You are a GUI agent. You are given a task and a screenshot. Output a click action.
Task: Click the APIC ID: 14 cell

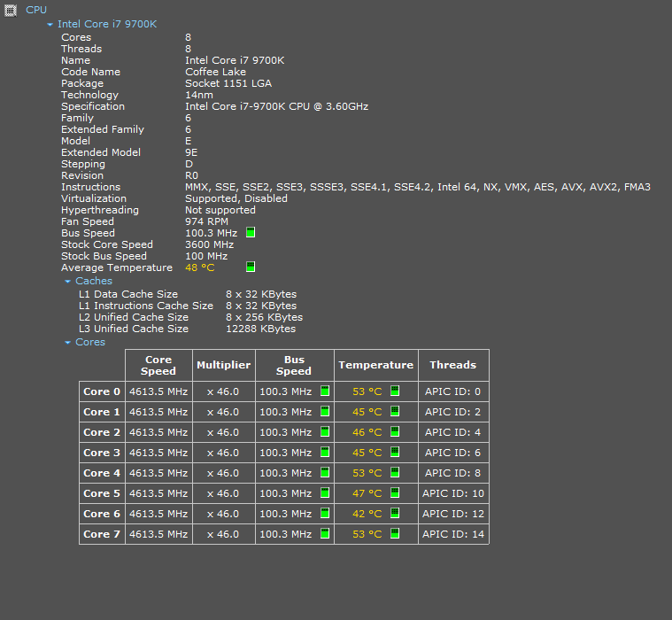click(x=453, y=534)
